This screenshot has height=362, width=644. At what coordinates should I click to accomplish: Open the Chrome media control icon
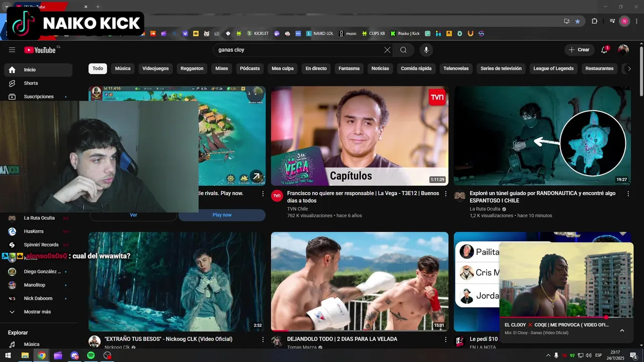[612, 21]
